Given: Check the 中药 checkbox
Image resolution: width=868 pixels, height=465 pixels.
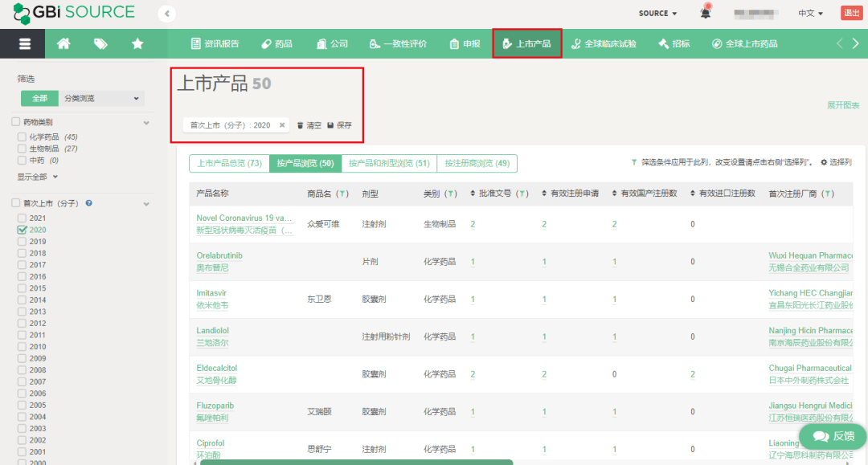Looking at the screenshot, I should [x=22, y=161].
